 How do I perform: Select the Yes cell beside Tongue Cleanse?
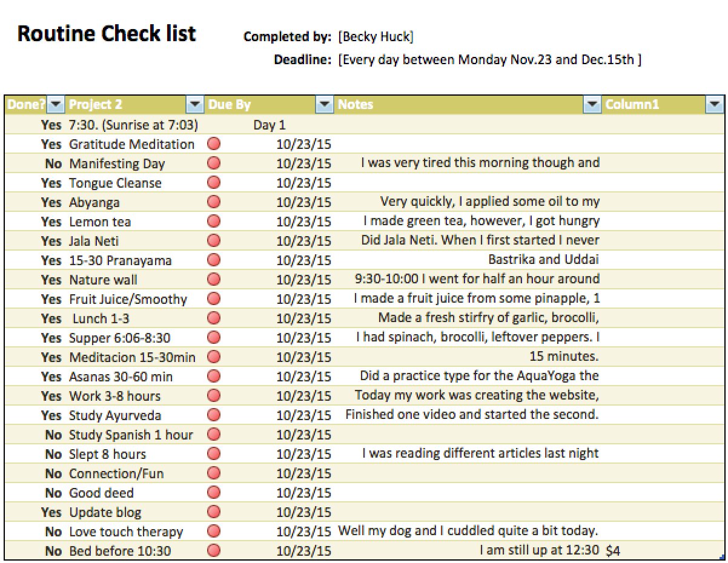[52, 183]
